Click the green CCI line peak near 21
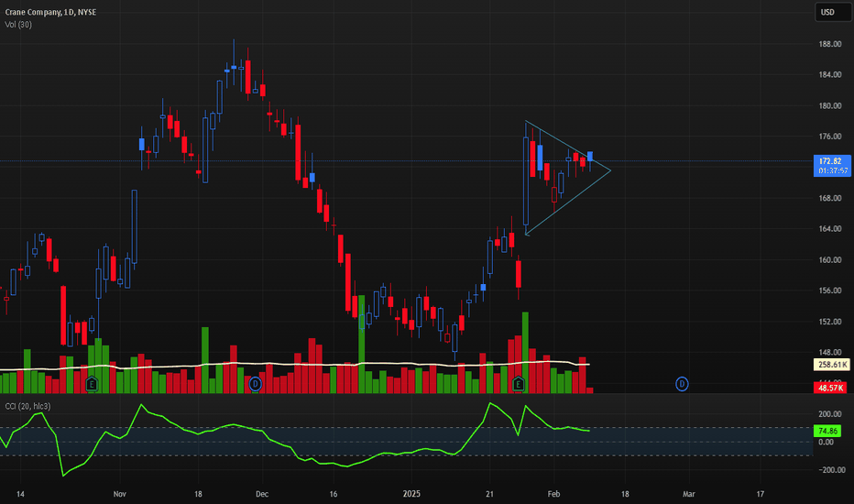This screenshot has height=504, width=854. 490,404
